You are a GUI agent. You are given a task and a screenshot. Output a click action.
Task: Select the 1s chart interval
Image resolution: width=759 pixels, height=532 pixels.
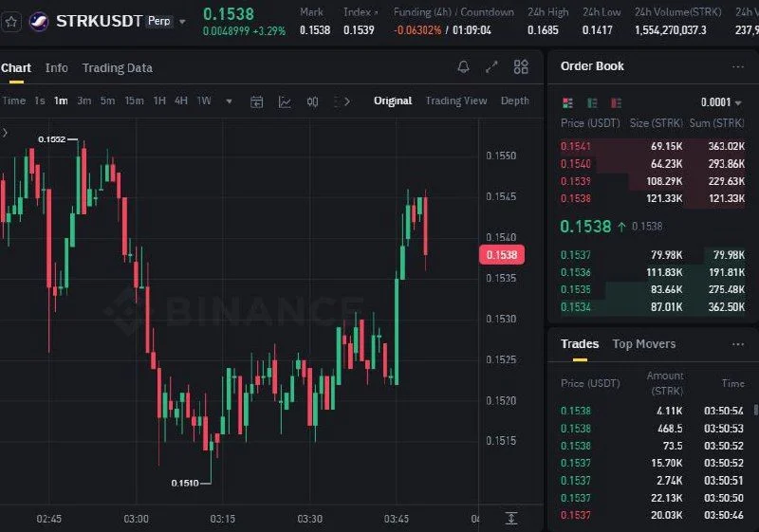(40, 101)
